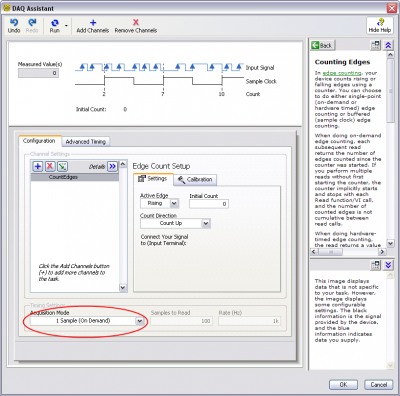Viewport: 400px width, 396px height.
Task: Cancel the DAQ Assistant dialog
Action: point(379,385)
